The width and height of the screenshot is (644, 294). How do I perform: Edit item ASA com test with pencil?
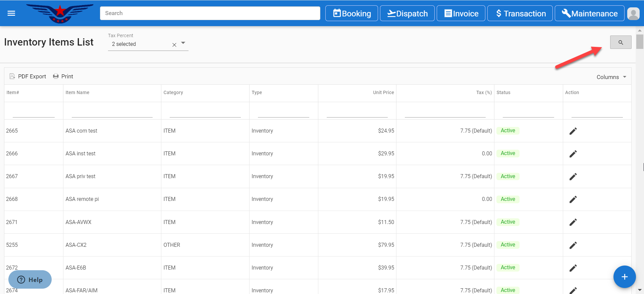(x=573, y=131)
